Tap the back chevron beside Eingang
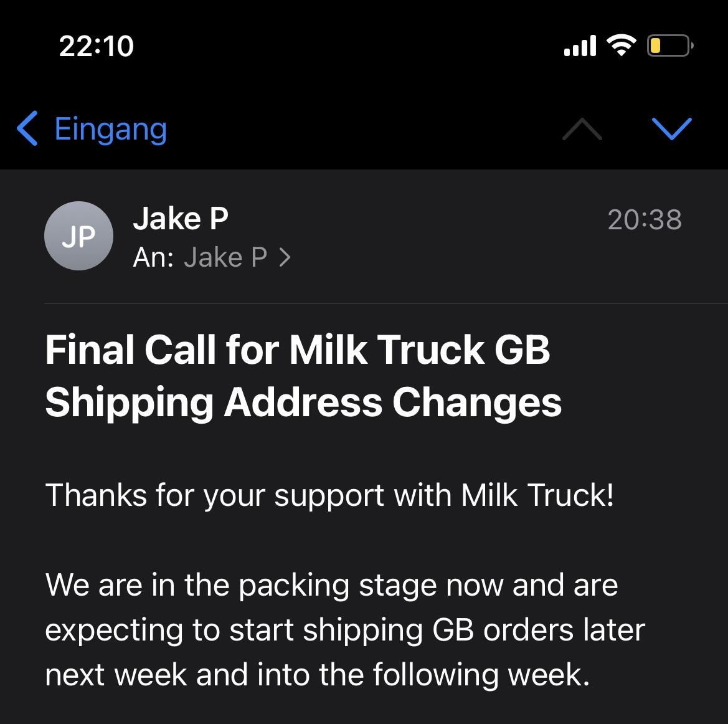The width and height of the screenshot is (728, 724). 27,128
